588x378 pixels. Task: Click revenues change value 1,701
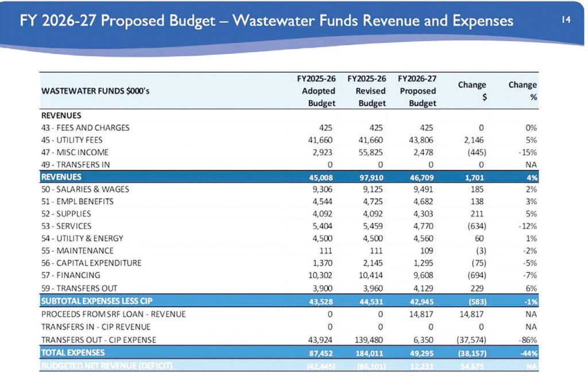[x=474, y=178]
